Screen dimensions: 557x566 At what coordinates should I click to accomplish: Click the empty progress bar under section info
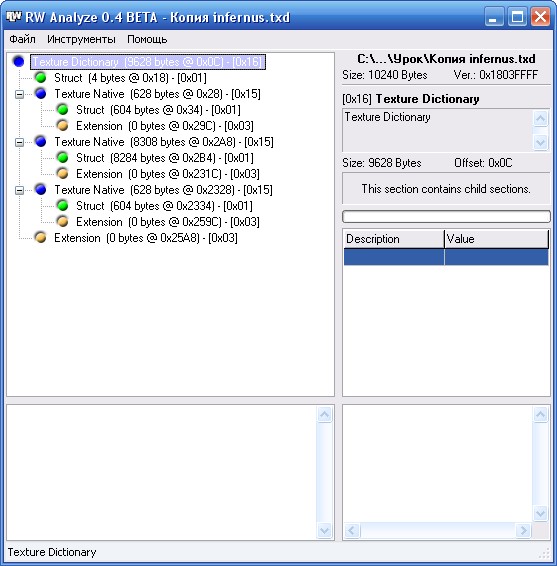[x=446, y=217]
